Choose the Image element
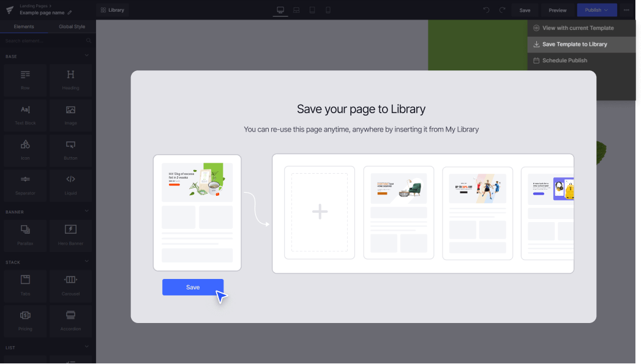This screenshot has width=644, height=364. (70, 115)
